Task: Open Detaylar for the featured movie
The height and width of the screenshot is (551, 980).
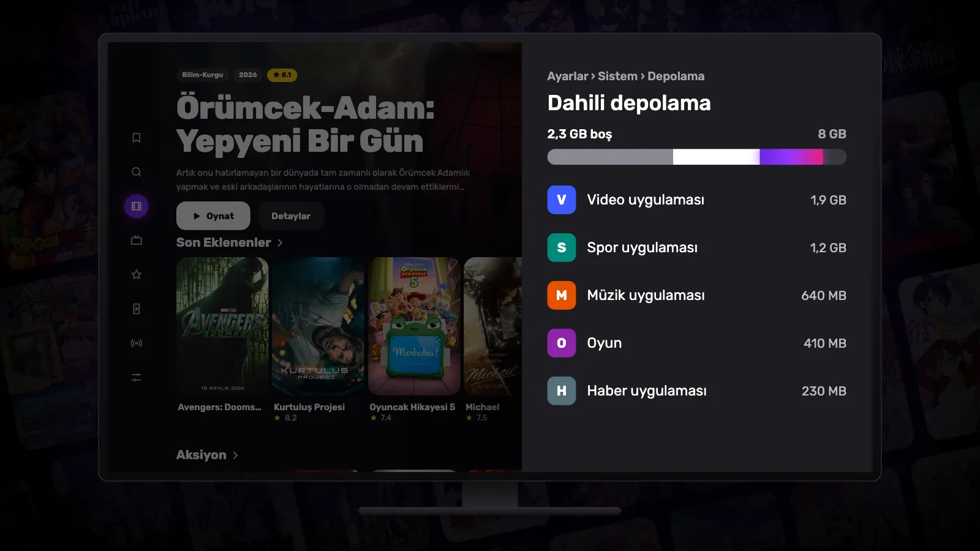Action: click(291, 216)
